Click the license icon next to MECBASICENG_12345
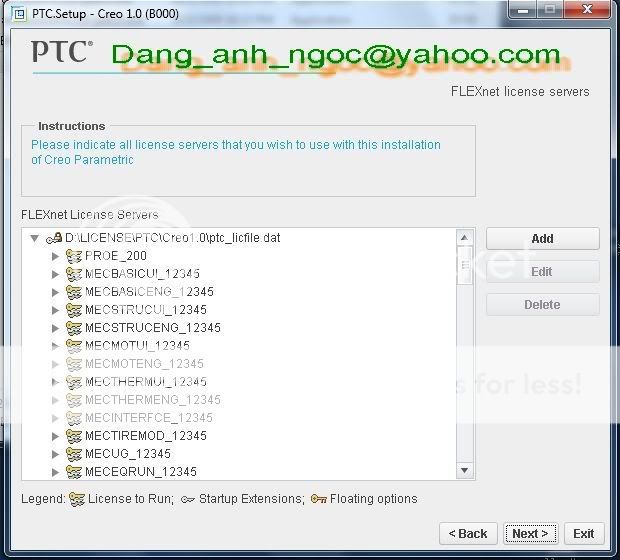Screen dimensions: 620x560 [74, 292]
